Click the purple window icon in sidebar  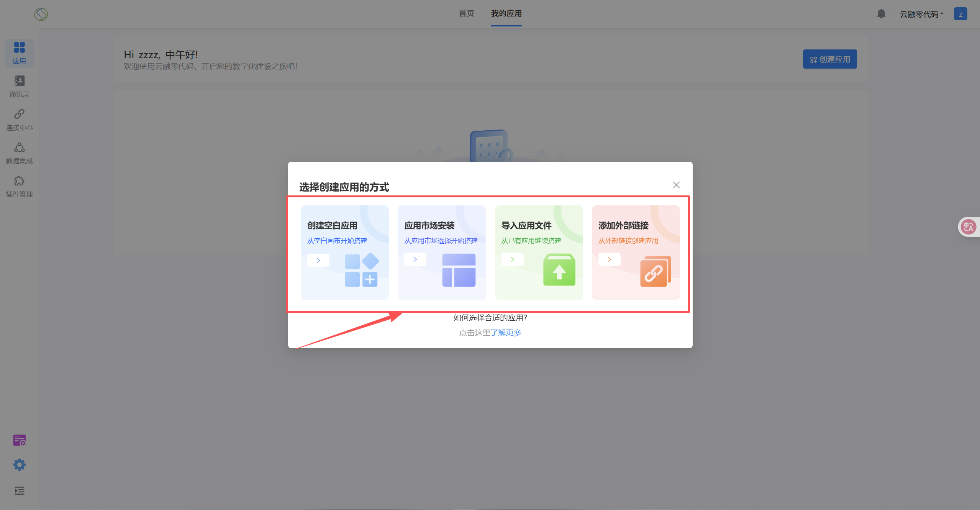(x=19, y=440)
